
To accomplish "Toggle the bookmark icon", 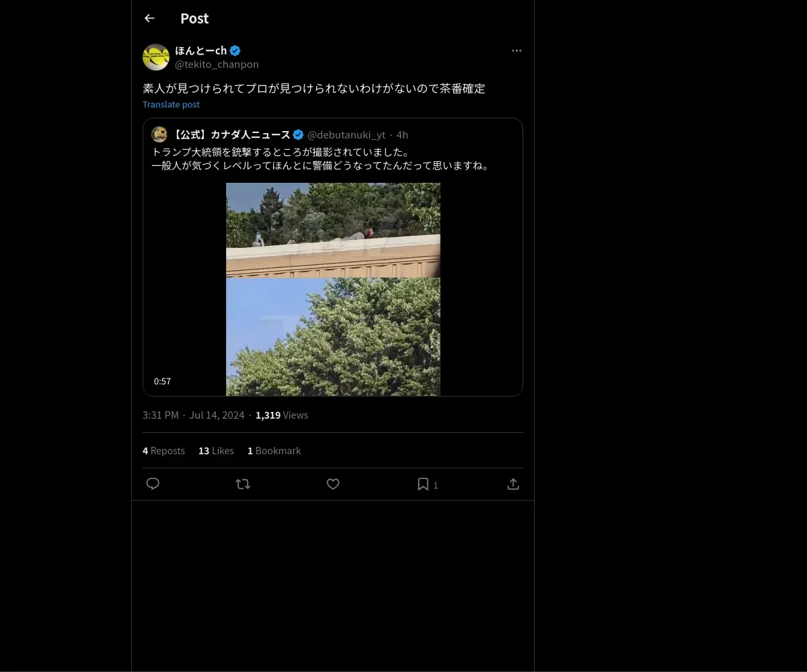I will tap(424, 484).
